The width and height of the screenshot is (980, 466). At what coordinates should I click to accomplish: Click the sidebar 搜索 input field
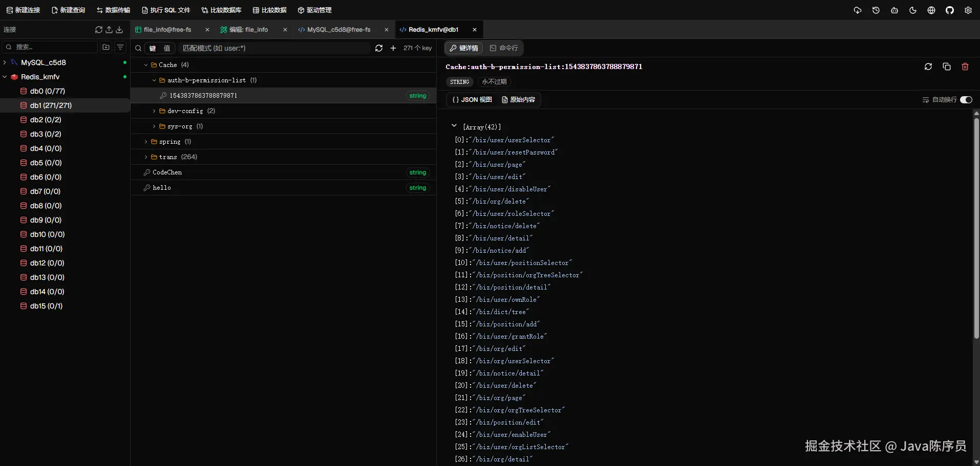[x=50, y=47]
